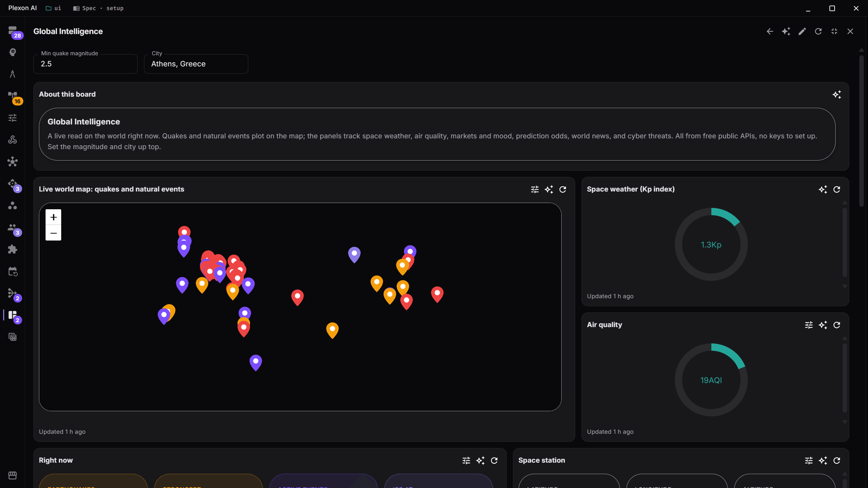
Task: Refresh the Space station panel
Action: 837,461
